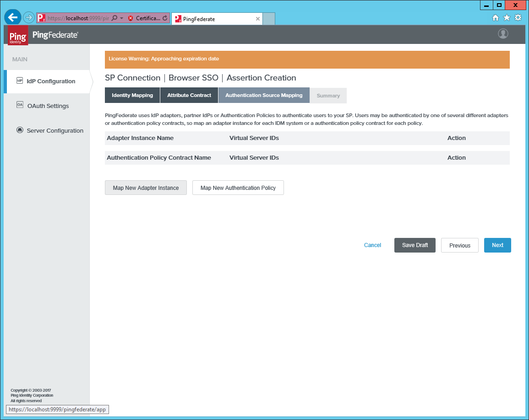The height and width of the screenshot is (420, 529).
Task: Click the PingFederate header title
Action: pos(55,35)
